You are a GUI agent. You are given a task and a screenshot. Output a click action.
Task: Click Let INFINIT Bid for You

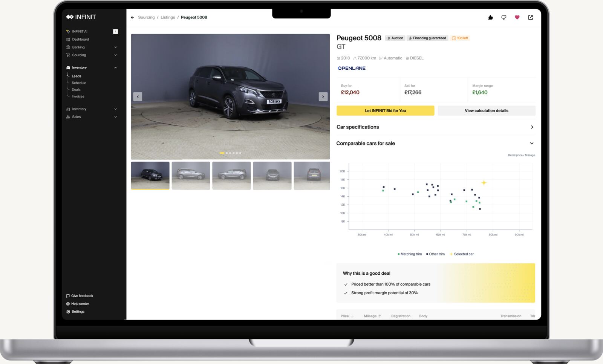(x=385, y=110)
